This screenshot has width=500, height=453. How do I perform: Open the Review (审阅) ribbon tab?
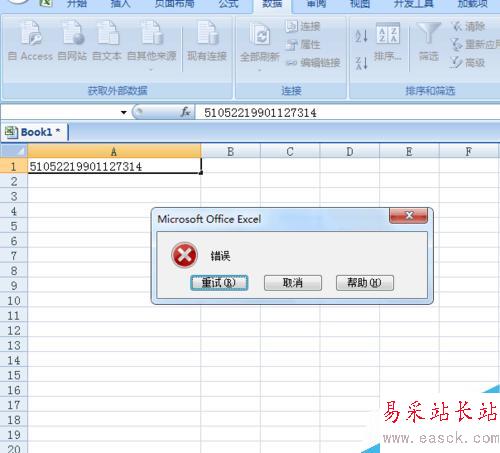[316, 4]
